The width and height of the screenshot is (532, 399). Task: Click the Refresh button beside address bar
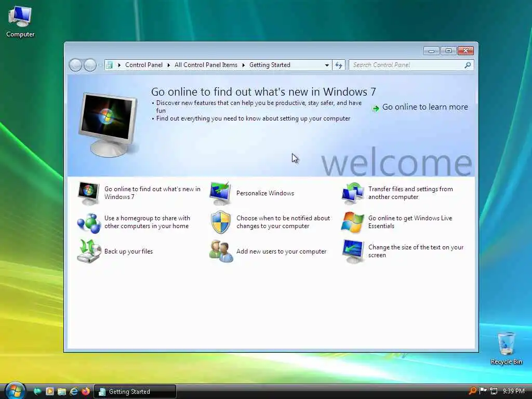click(x=339, y=65)
